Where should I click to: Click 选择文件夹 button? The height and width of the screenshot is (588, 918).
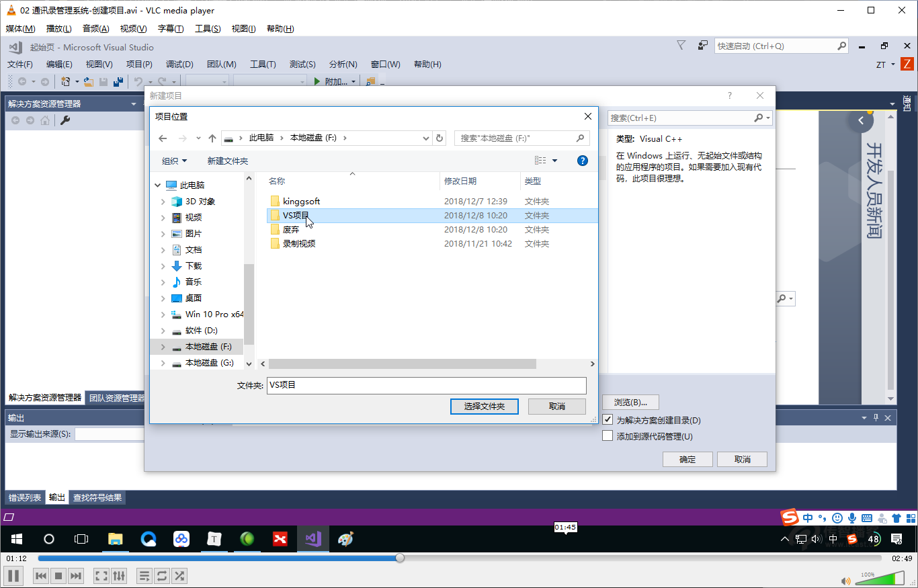485,406
